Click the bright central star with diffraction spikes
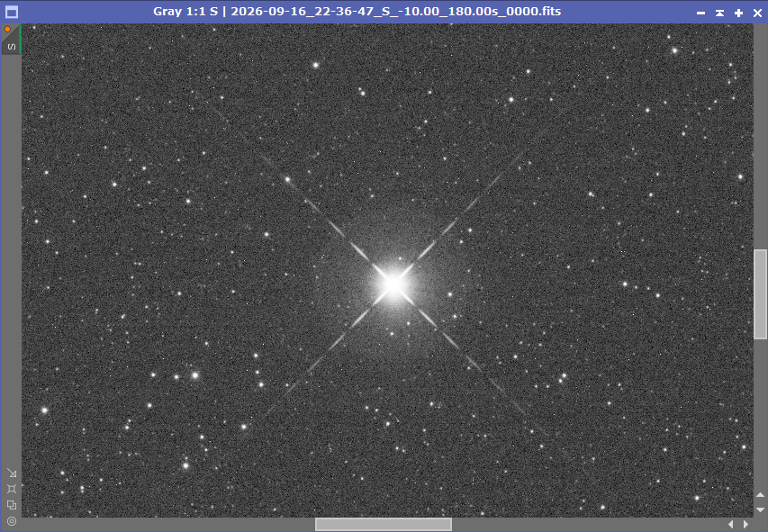Image resolution: width=768 pixels, height=532 pixels. 393,284
